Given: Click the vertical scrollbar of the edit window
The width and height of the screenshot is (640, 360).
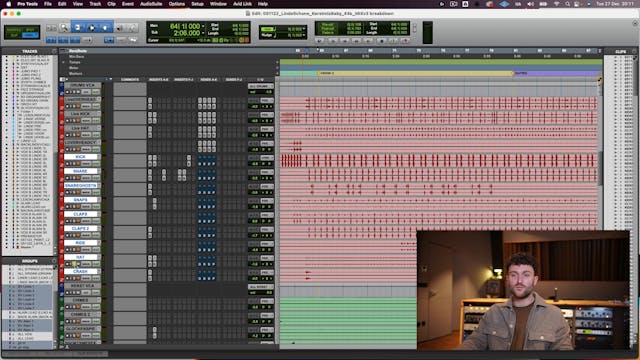Looking at the screenshot, I should (x=600, y=169).
